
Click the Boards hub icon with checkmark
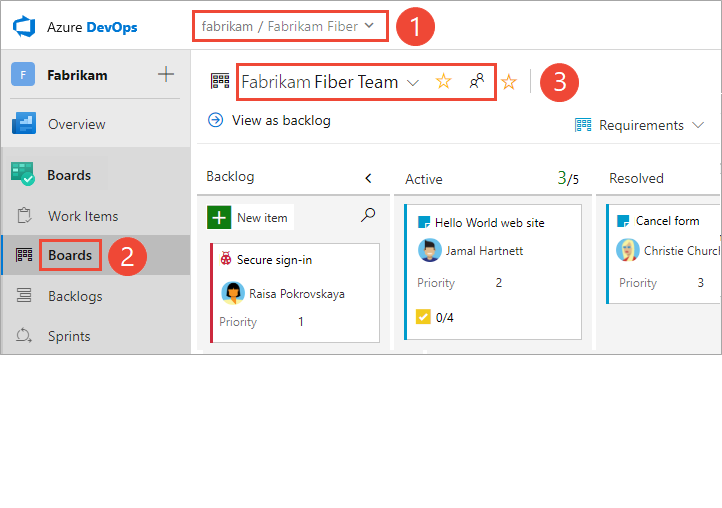click(23, 174)
